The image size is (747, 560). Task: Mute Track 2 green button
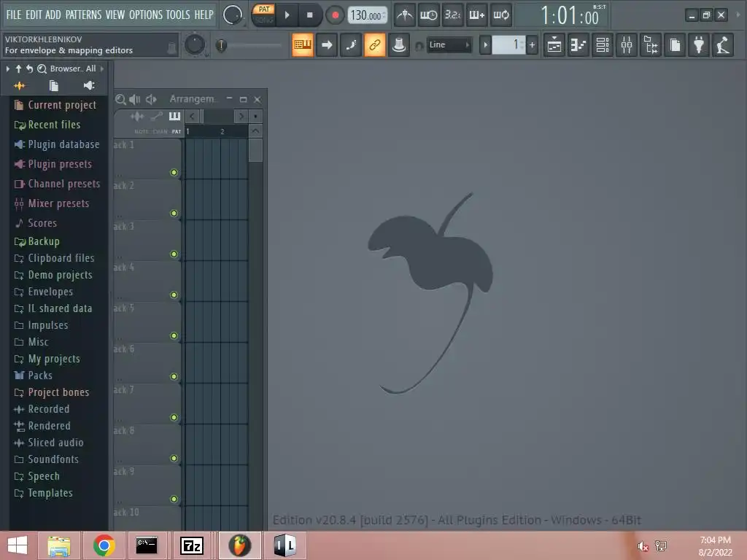point(174,214)
